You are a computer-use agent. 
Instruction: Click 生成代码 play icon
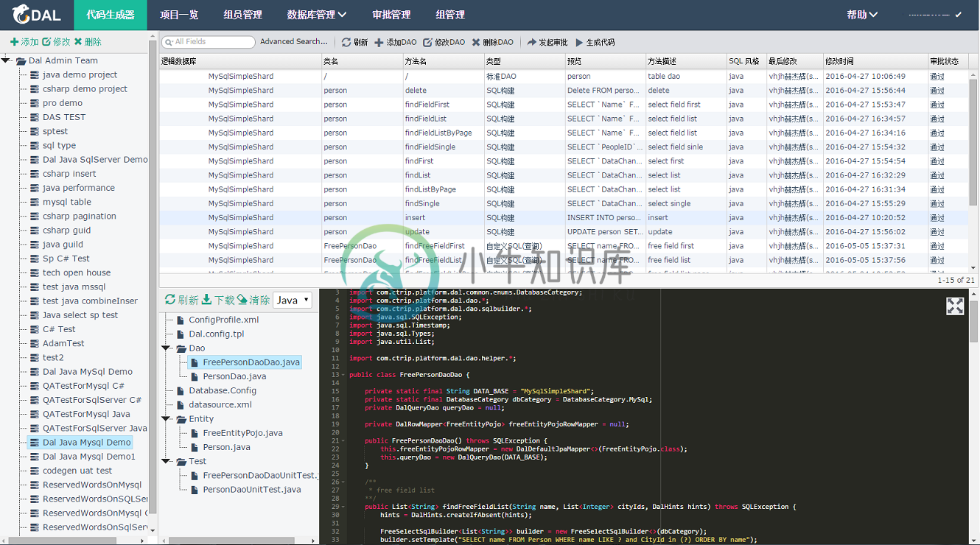(x=579, y=43)
